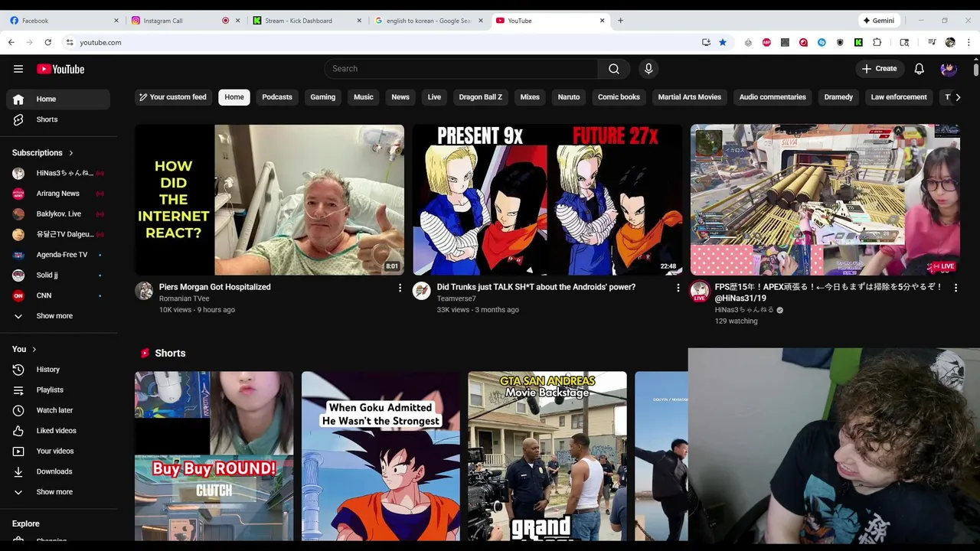Open the browser extensions puzzle icon

coord(877,42)
